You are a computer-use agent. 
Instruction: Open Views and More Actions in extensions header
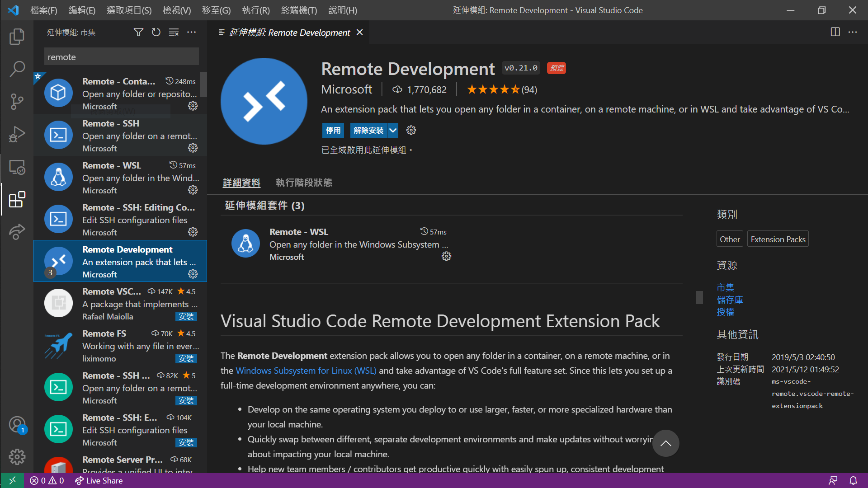pos(192,32)
